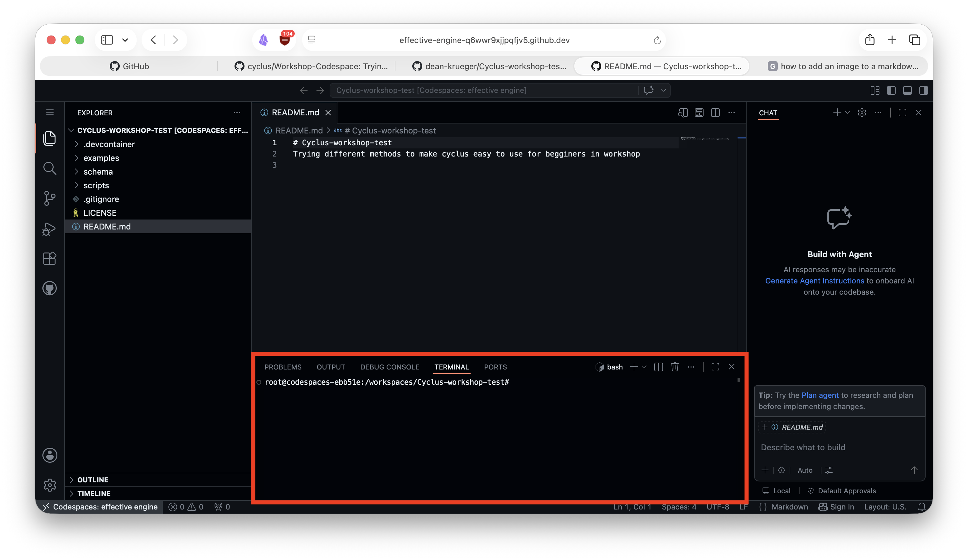
Task: Select the README.md editor tab
Action: tap(295, 113)
